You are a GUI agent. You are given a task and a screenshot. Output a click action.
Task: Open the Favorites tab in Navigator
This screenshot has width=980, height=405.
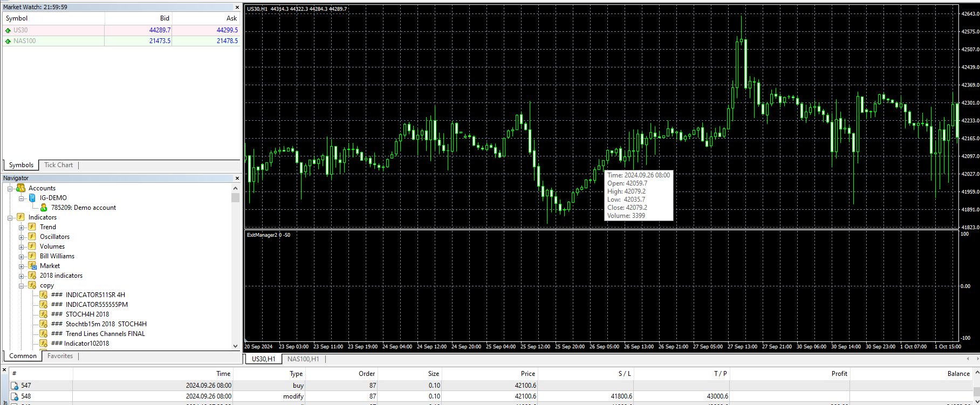60,356
